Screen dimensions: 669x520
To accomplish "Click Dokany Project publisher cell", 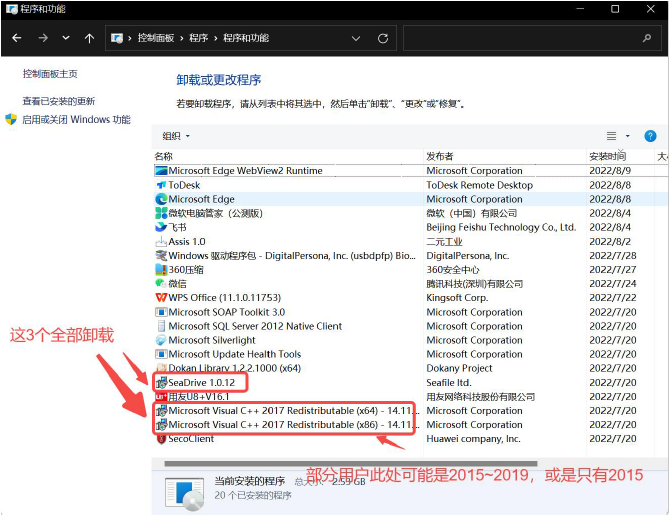I will pos(459,368).
